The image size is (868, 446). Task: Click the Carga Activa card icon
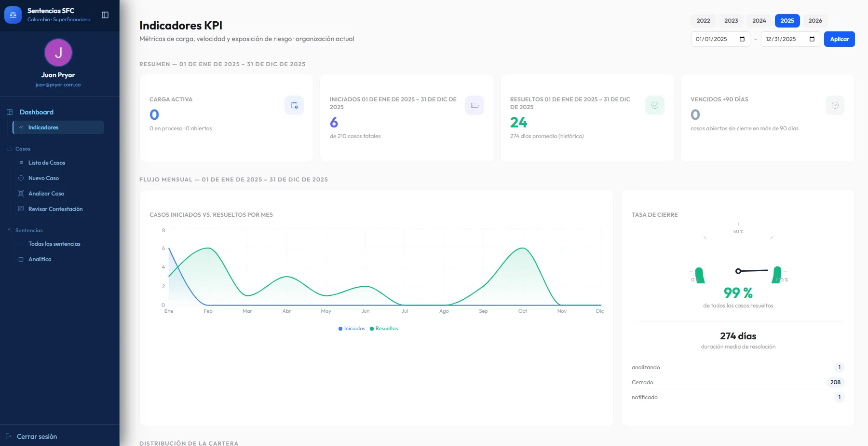click(x=294, y=105)
